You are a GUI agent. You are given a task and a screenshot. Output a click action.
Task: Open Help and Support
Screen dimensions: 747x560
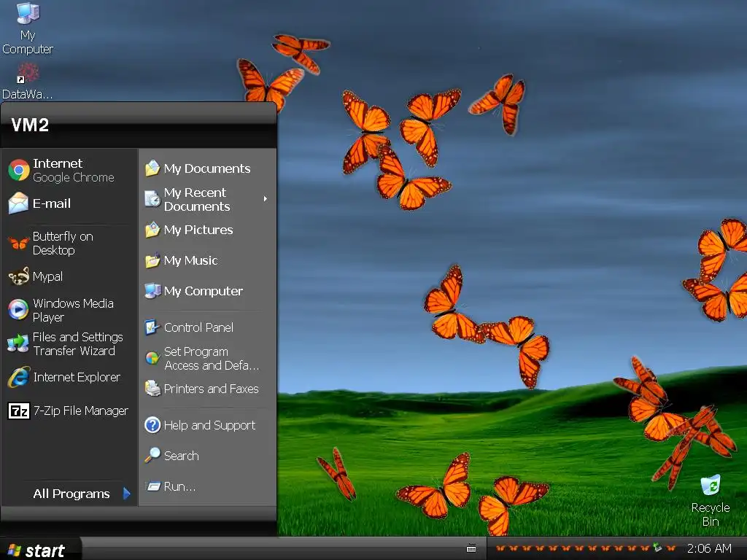[x=208, y=425]
